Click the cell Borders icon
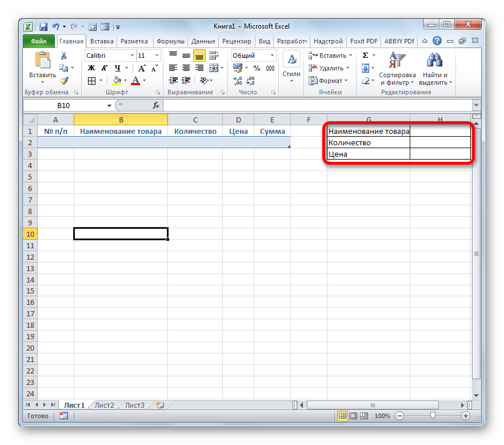This screenshot has height=445, width=504. click(x=91, y=81)
